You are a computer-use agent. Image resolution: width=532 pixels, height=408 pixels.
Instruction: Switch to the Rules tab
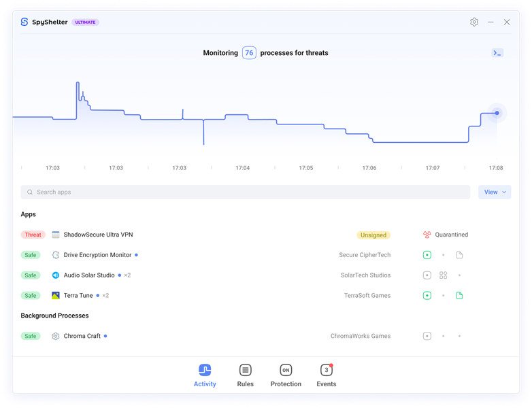[x=246, y=375]
